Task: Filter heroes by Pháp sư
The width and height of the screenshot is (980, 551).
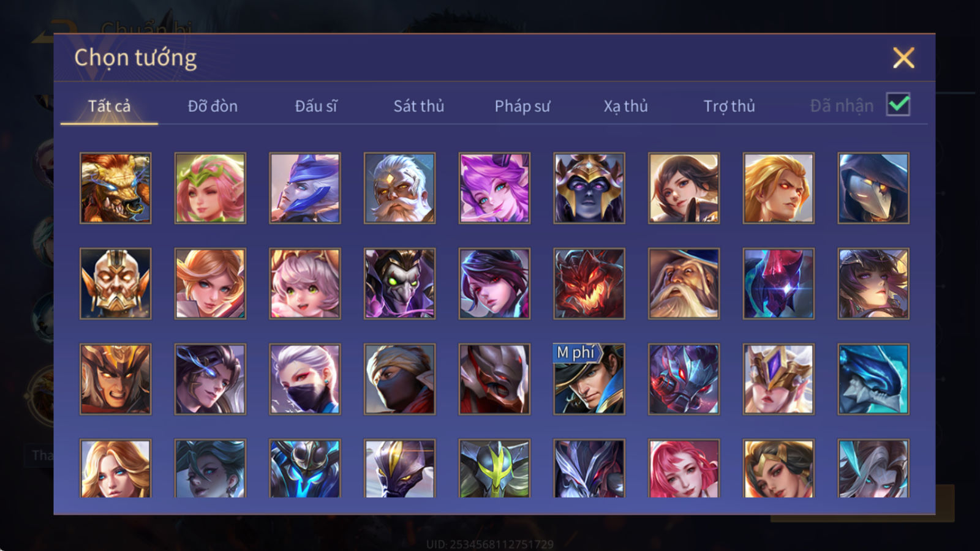Action: point(522,106)
